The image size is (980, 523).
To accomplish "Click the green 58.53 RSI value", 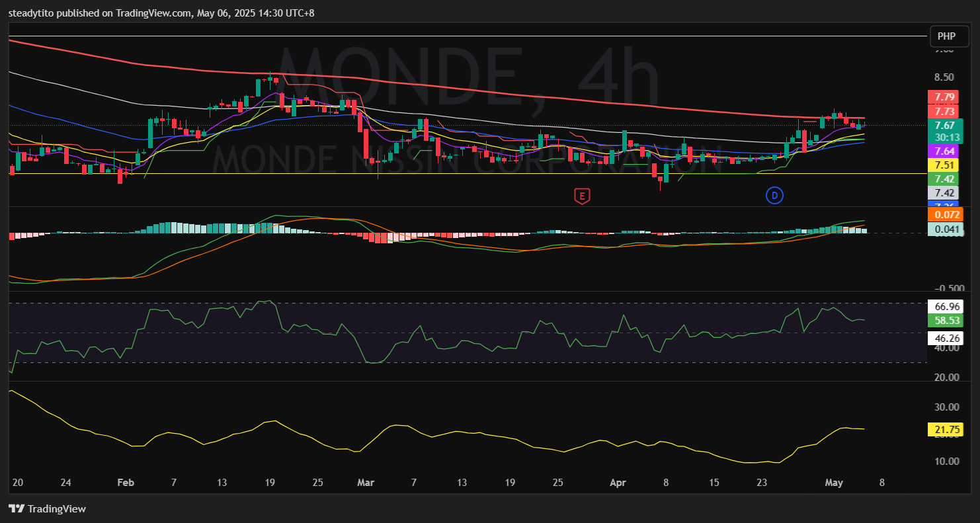I will click(x=946, y=320).
